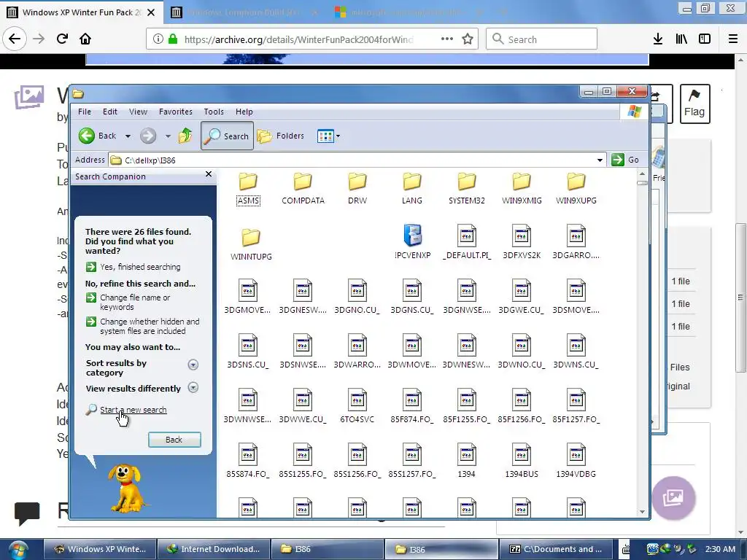Go up one folder level icon

tap(185, 136)
